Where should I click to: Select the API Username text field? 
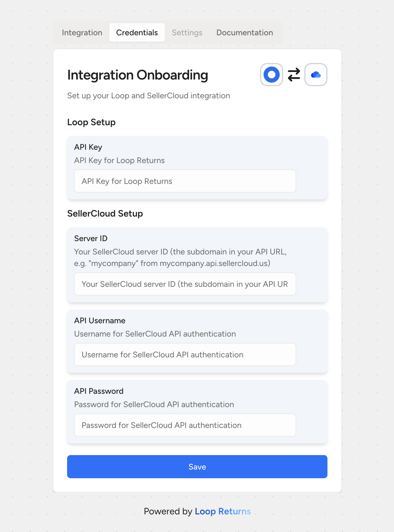[x=185, y=354]
